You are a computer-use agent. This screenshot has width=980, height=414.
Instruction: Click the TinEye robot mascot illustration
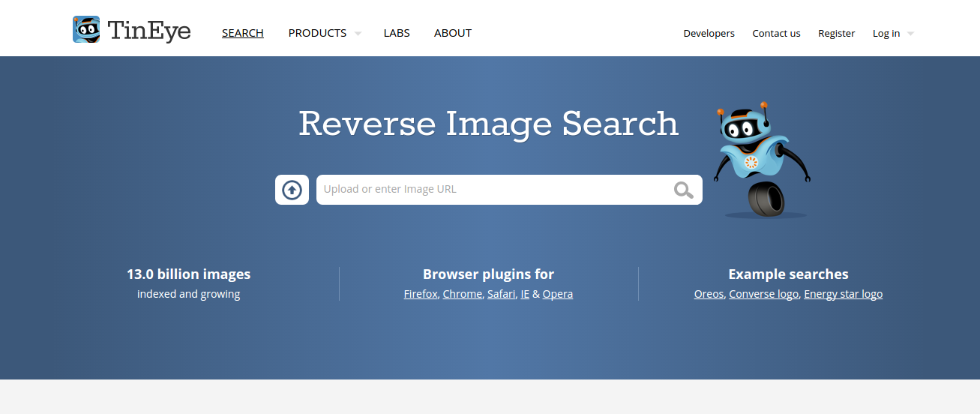coord(763,160)
